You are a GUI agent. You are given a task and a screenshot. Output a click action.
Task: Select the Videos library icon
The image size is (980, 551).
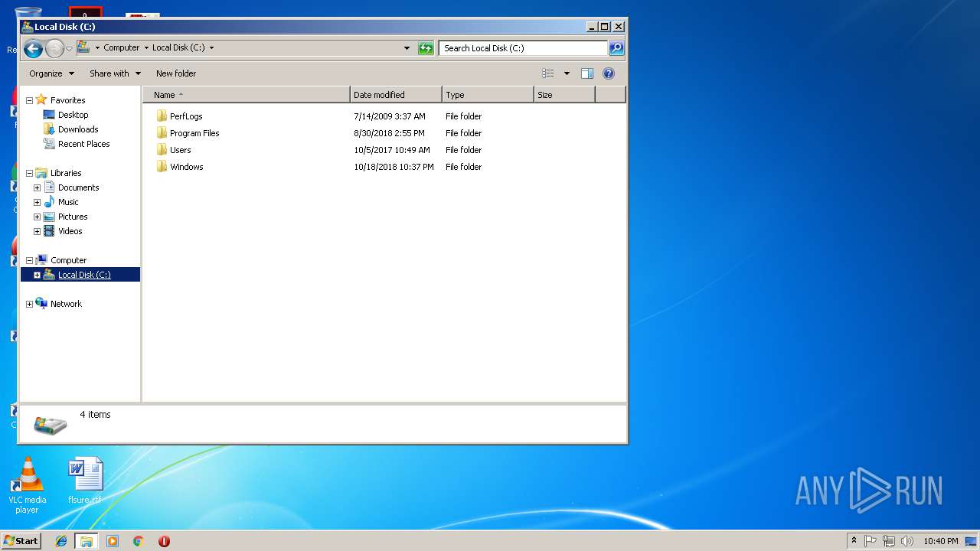(49, 231)
